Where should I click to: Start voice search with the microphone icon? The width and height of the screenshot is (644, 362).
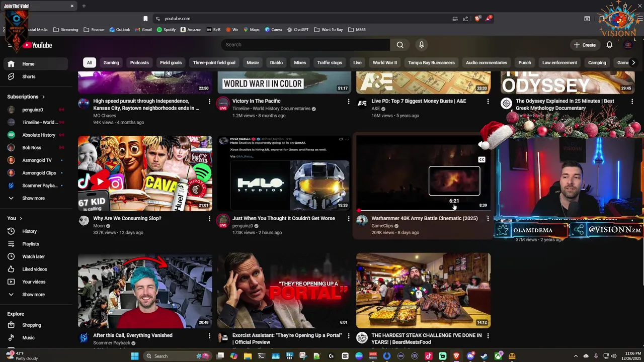pyautogui.click(x=422, y=45)
